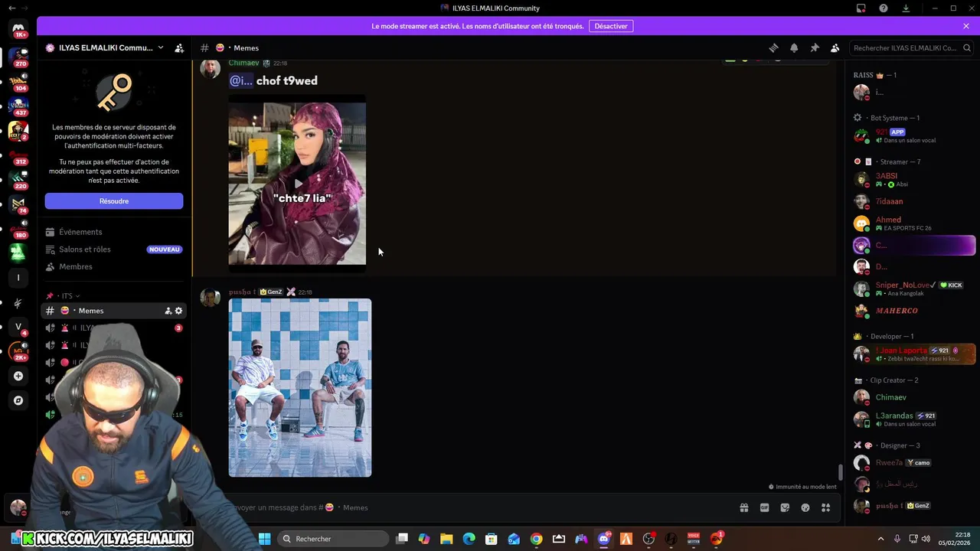Open Memes channel settings gear
Viewport: 980px width, 551px height.
178,311
